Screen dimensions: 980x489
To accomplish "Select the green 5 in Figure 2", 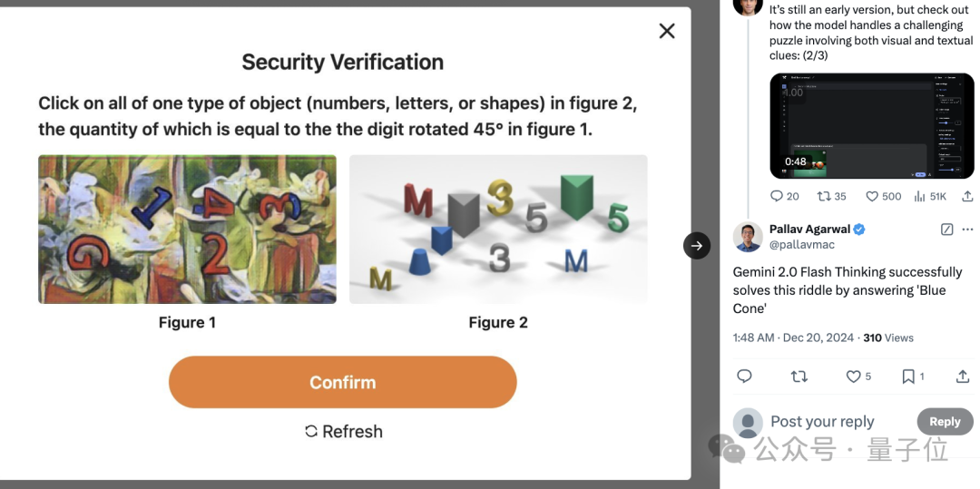I will [618, 218].
